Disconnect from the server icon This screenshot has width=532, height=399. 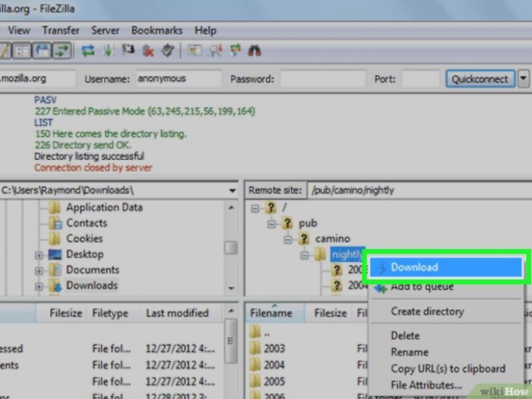click(148, 51)
